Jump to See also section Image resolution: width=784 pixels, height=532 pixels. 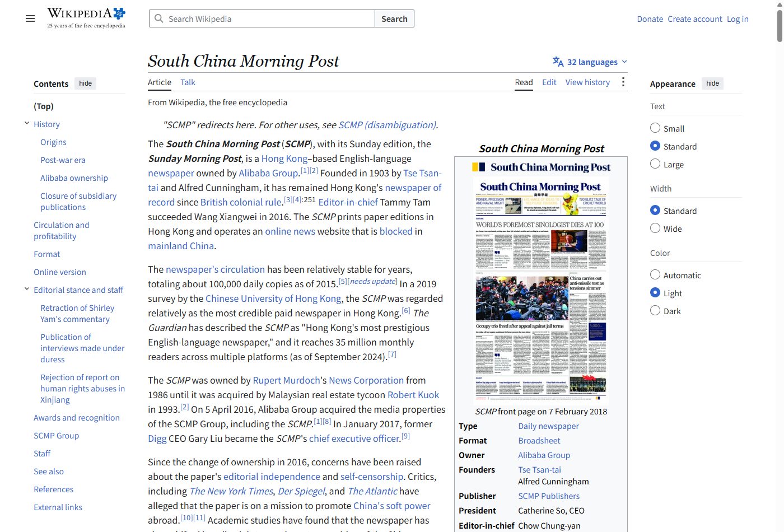tap(49, 472)
